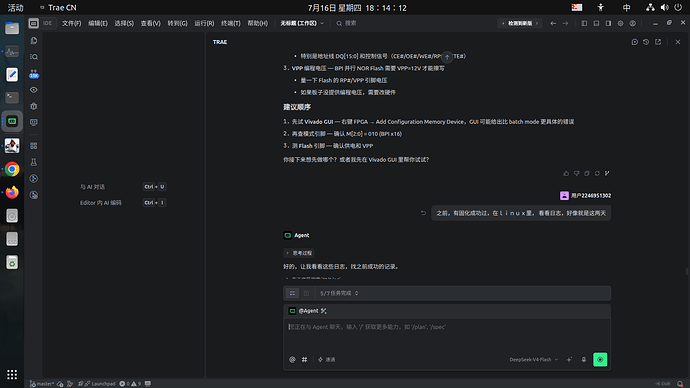Start a new chat in TRAE panel
This screenshot has height=388, width=690.
tap(635, 42)
